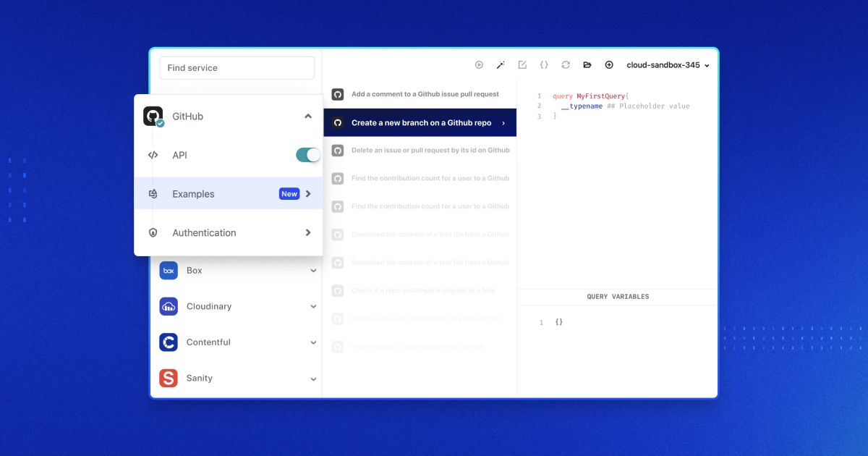Click the refresh arrows icon
868x456 pixels.
coord(566,64)
